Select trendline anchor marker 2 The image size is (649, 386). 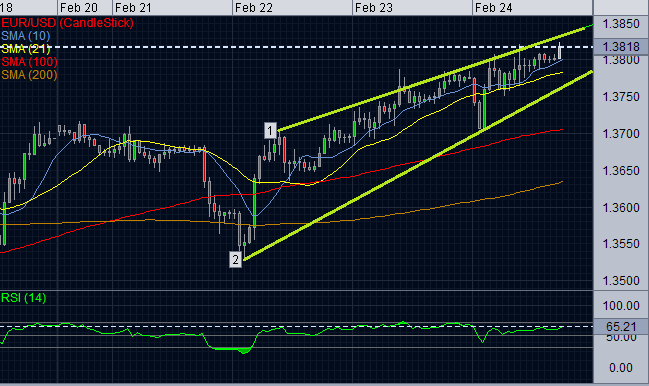coord(236,260)
